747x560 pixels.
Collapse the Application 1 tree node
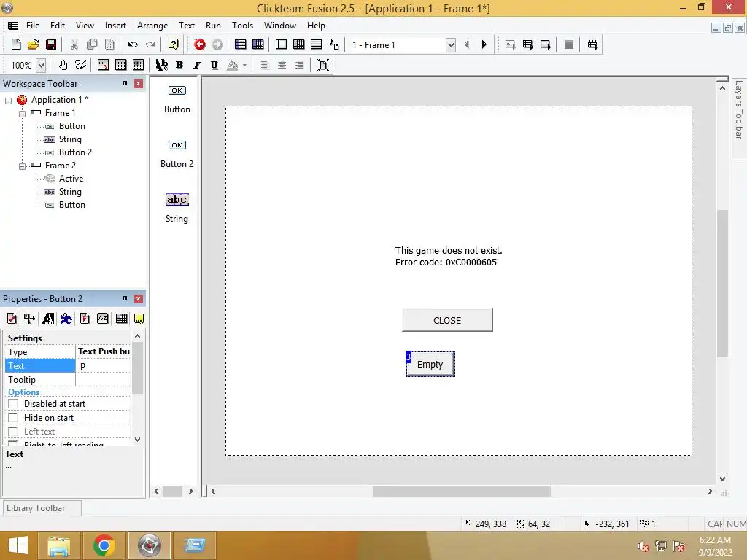tap(8, 101)
